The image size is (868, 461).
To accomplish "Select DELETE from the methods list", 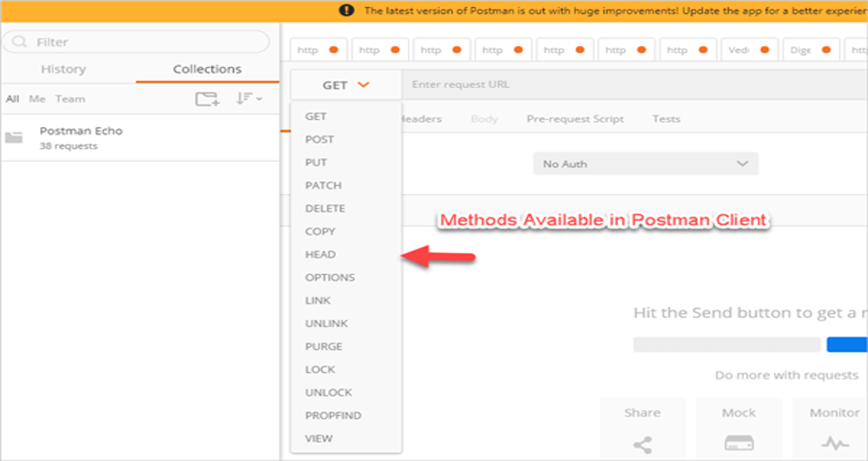I will [325, 209].
